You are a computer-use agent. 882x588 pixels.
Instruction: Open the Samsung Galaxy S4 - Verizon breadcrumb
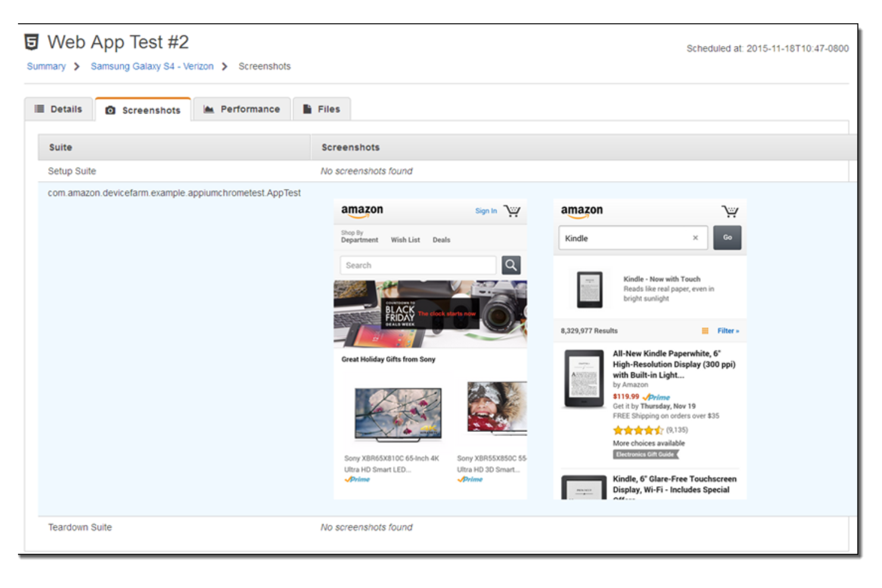coord(154,66)
